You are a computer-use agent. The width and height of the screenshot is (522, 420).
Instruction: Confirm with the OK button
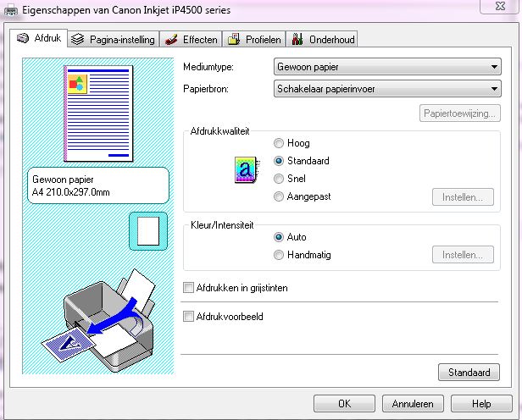[x=344, y=403]
